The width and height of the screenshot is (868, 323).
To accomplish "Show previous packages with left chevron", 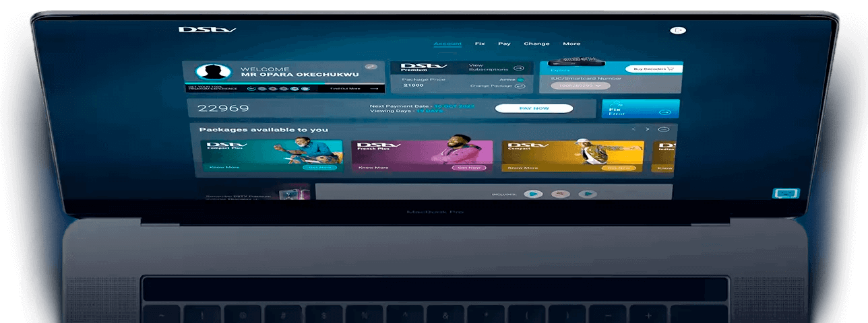I will pyautogui.click(x=633, y=129).
